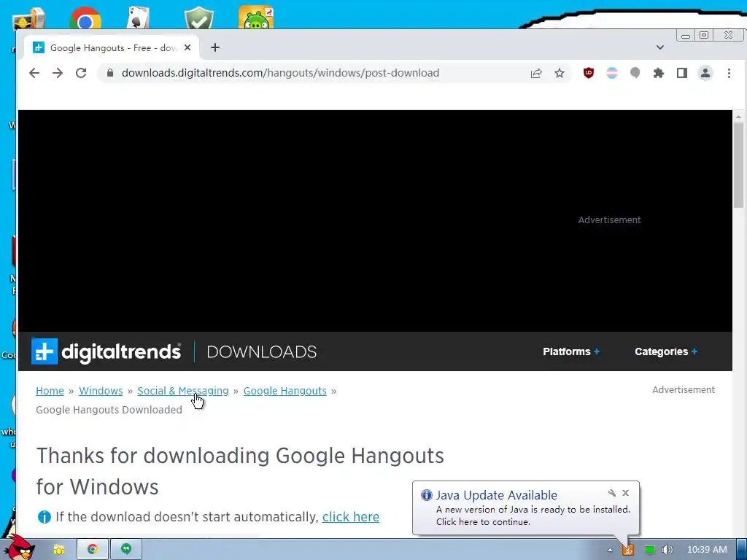747x560 pixels.
Task: Switch to Chrome on the taskbar
Action: [93, 550]
